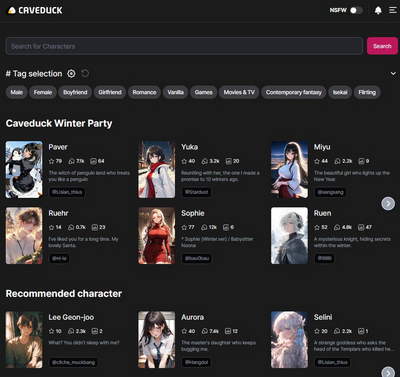Image resolution: width=400 pixels, height=377 pixels.
Task: Click the star icon on Paver
Action: [x=51, y=161]
